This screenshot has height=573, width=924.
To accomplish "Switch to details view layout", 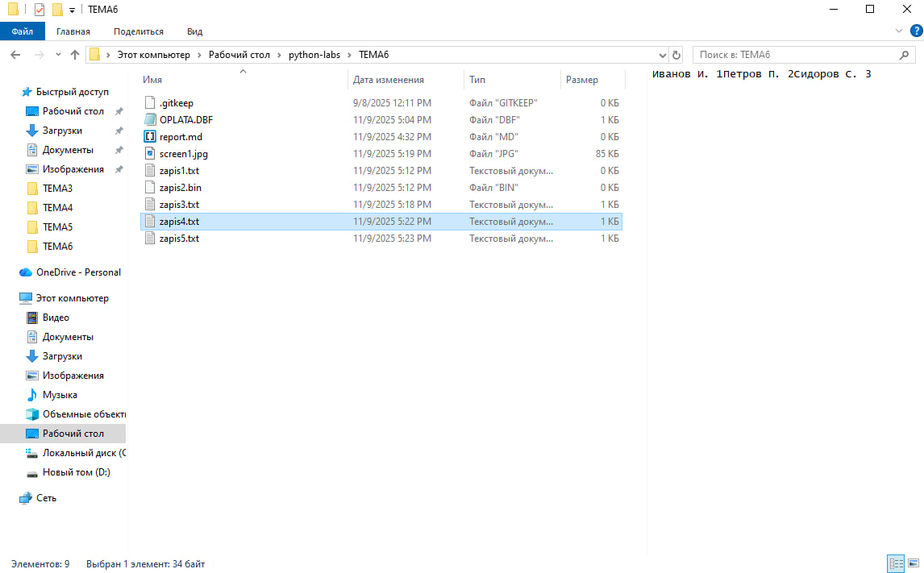I will (x=895, y=563).
